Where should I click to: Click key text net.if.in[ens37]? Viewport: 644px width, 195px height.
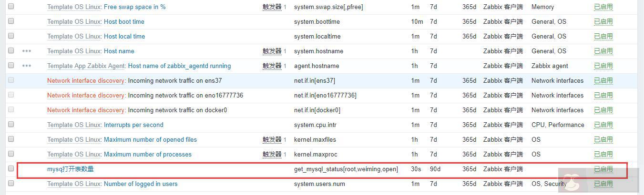[315, 80]
